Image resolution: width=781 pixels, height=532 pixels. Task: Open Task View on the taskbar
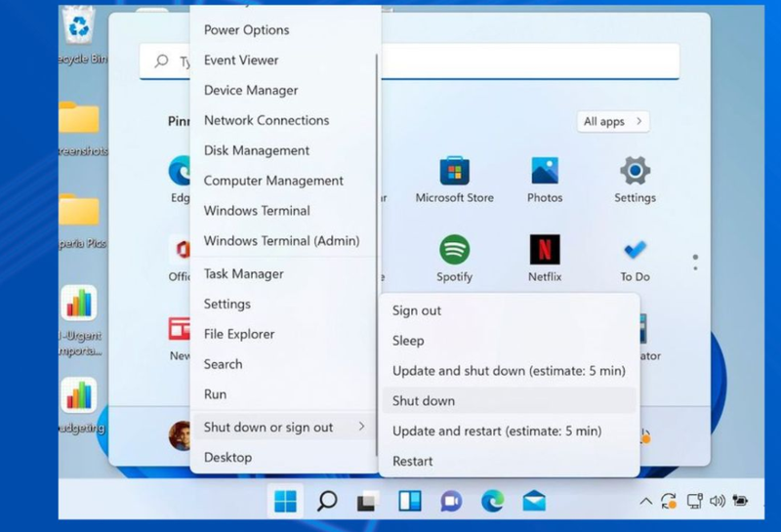(x=368, y=501)
